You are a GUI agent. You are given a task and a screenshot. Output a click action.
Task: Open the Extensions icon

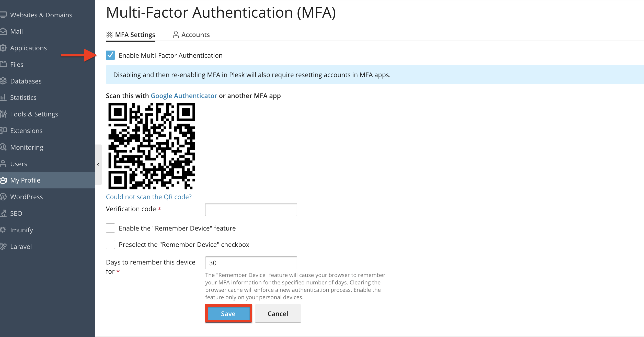click(x=4, y=130)
